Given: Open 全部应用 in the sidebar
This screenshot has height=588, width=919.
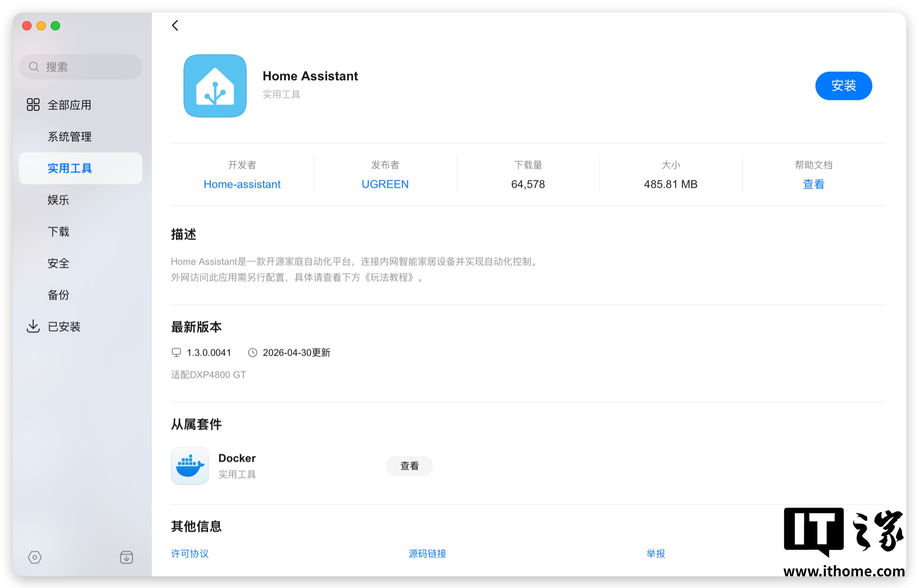Looking at the screenshot, I should [81, 105].
